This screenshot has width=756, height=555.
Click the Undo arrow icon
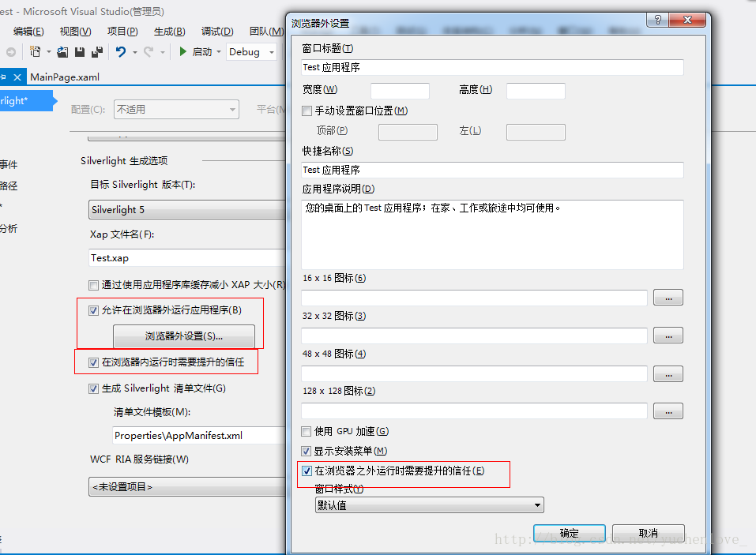[x=121, y=51]
